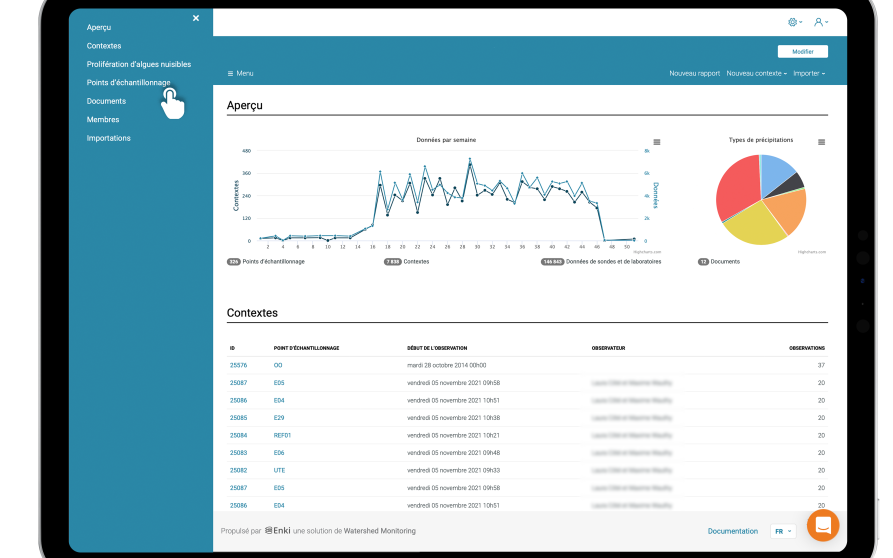Open context ID 25085
Image resolution: width=893 pixels, height=558 pixels.
[x=238, y=418]
